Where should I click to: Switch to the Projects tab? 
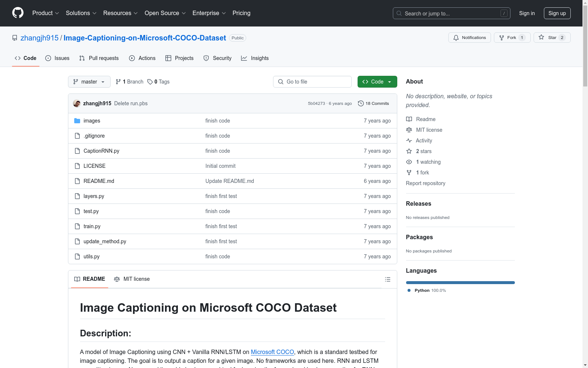pyautogui.click(x=179, y=58)
